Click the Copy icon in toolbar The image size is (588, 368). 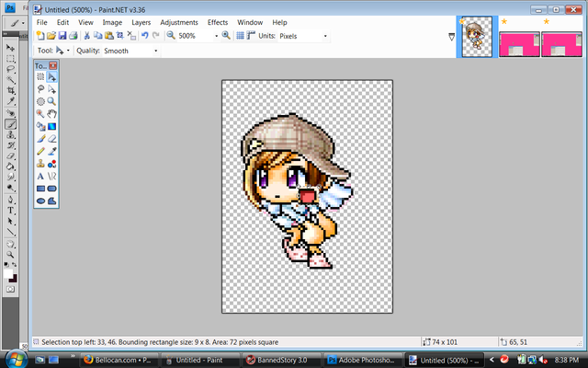pyautogui.click(x=98, y=36)
